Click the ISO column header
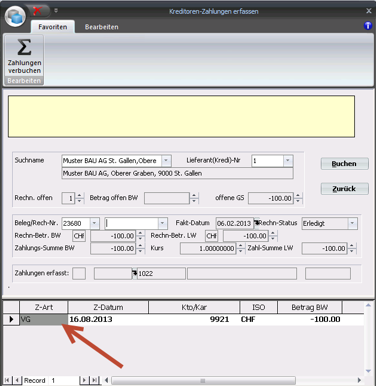 tap(258, 307)
